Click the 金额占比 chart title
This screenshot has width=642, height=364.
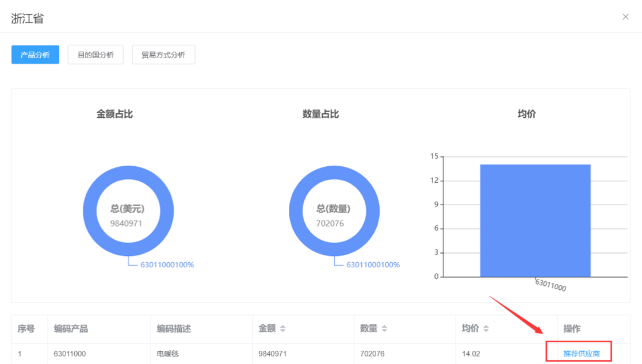click(x=114, y=114)
